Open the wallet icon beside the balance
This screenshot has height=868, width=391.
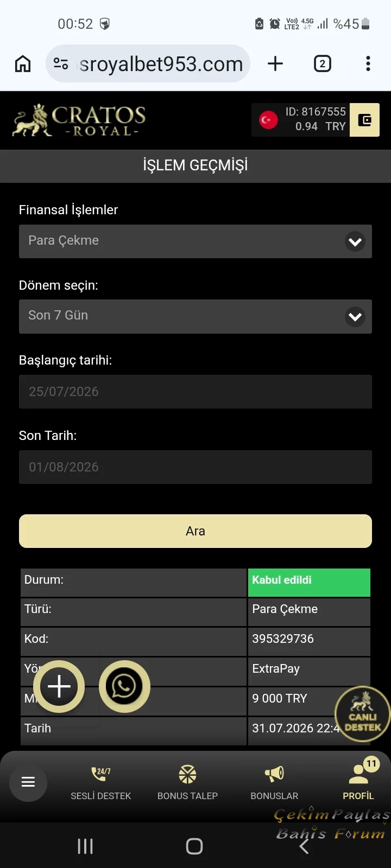tap(364, 120)
